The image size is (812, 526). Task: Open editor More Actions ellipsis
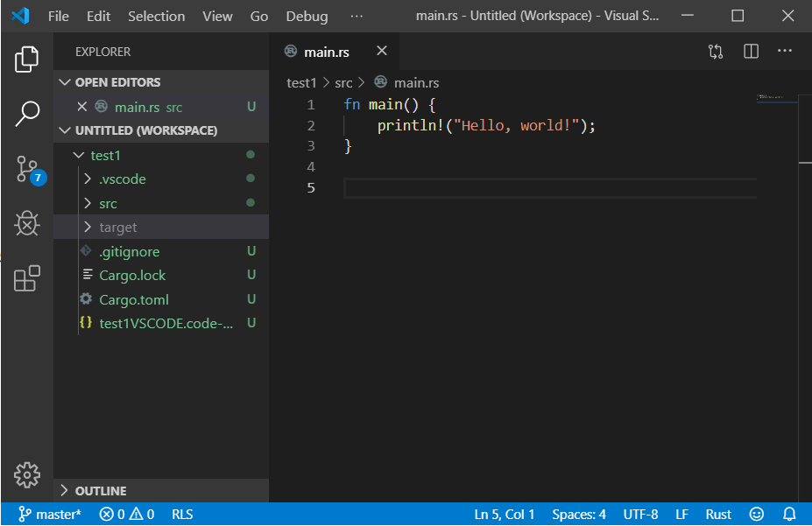[x=785, y=51]
